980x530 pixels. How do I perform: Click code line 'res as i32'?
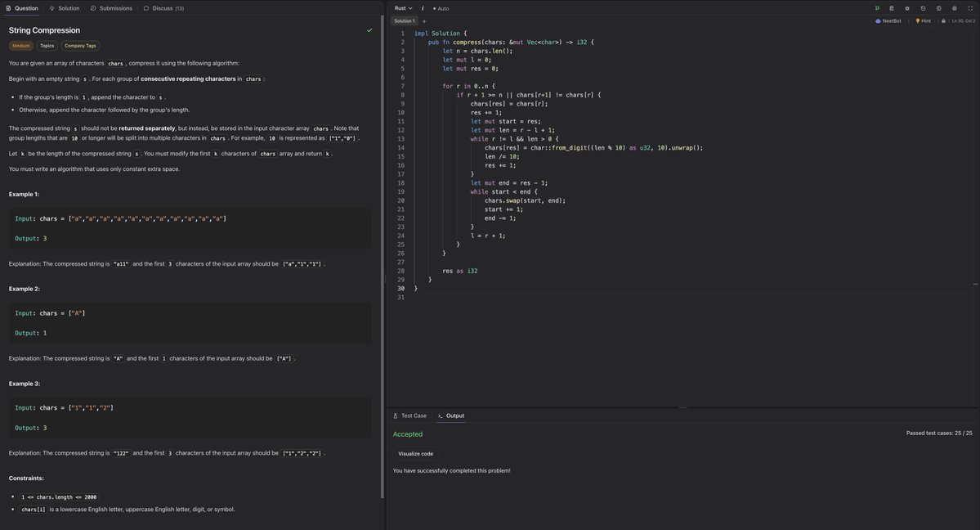[459, 271]
